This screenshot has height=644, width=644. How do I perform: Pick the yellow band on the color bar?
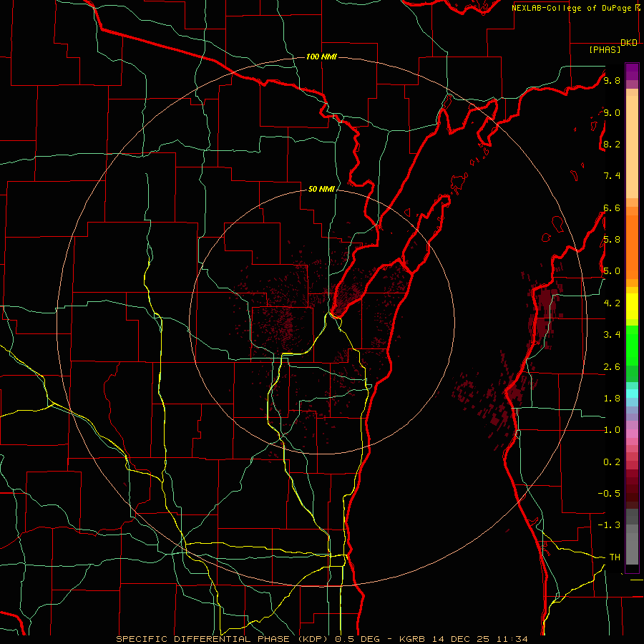tap(632, 306)
